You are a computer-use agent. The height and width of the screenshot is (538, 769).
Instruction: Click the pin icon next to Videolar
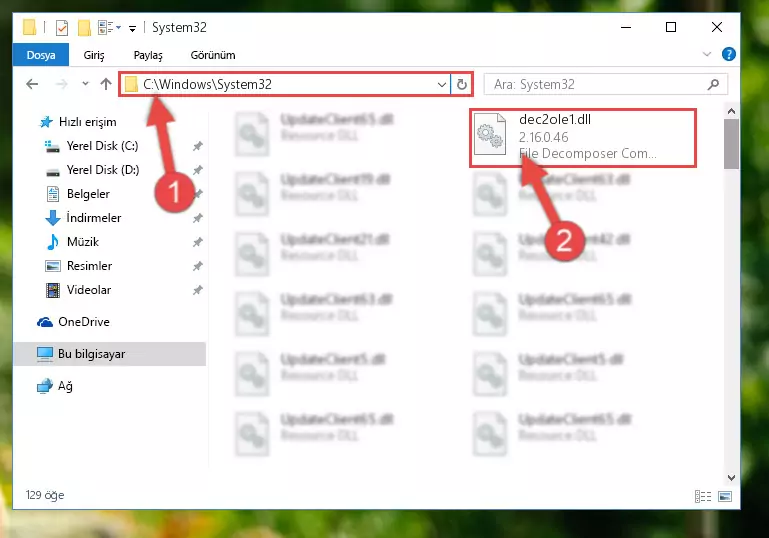click(197, 290)
